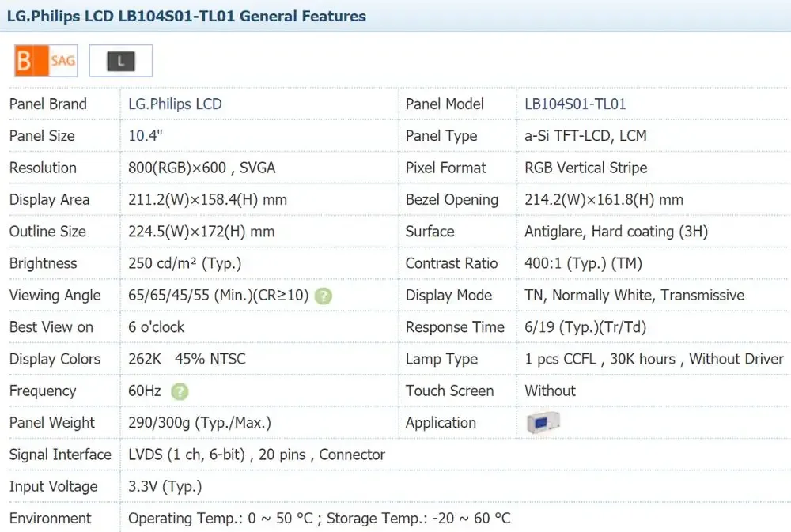Click the Input Voltage 3.3V value
Image resolution: width=791 pixels, height=532 pixels.
click(165, 486)
